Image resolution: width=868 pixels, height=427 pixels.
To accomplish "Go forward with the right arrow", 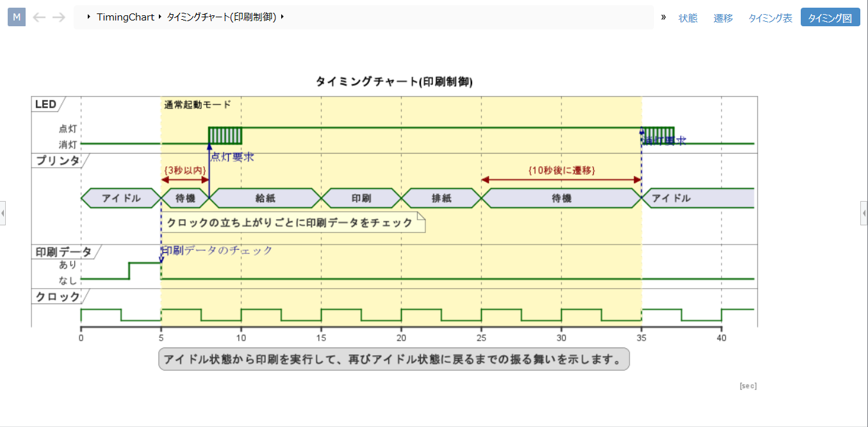I will tap(59, 17).
